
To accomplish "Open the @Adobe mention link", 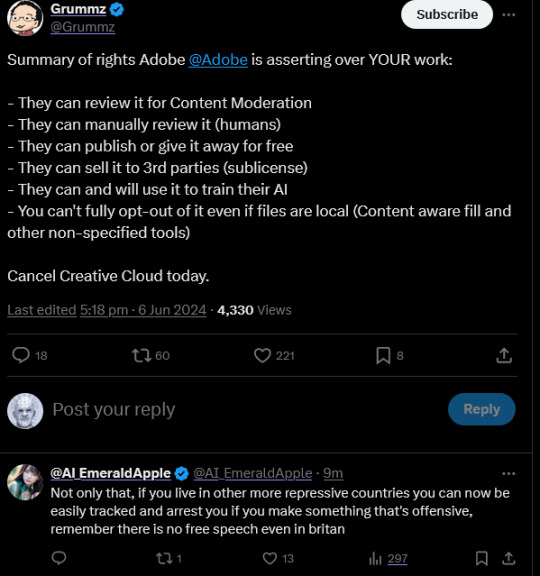I will pyautogui.click(x=218, y=60).
